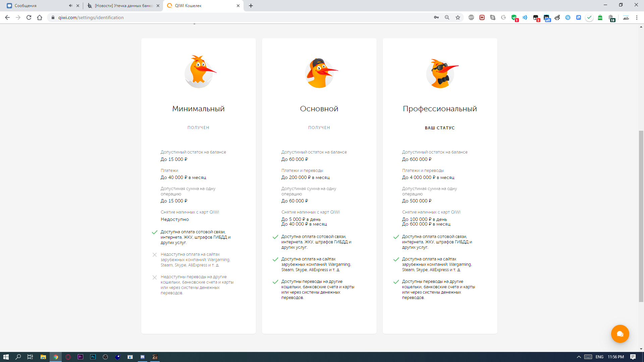Open the extension with red badge 3
This screenshot has width=644, height=362.
coord(536,18)
